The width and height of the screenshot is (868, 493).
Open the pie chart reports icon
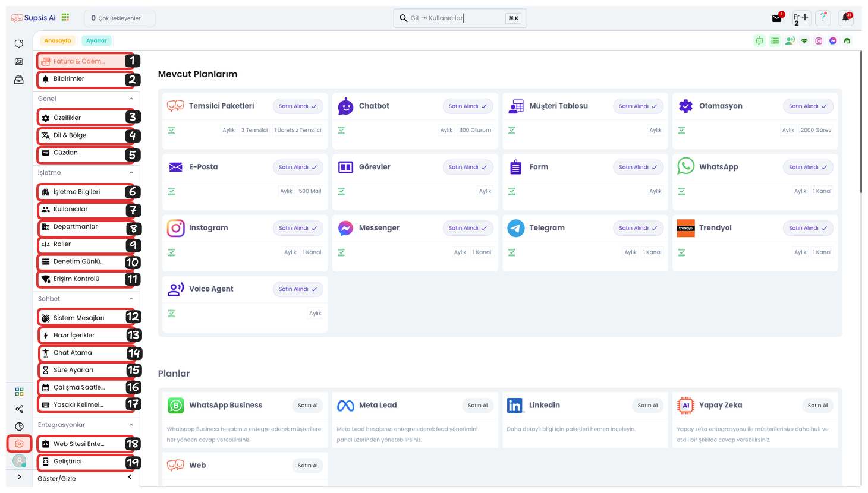[x=19, y=426]
